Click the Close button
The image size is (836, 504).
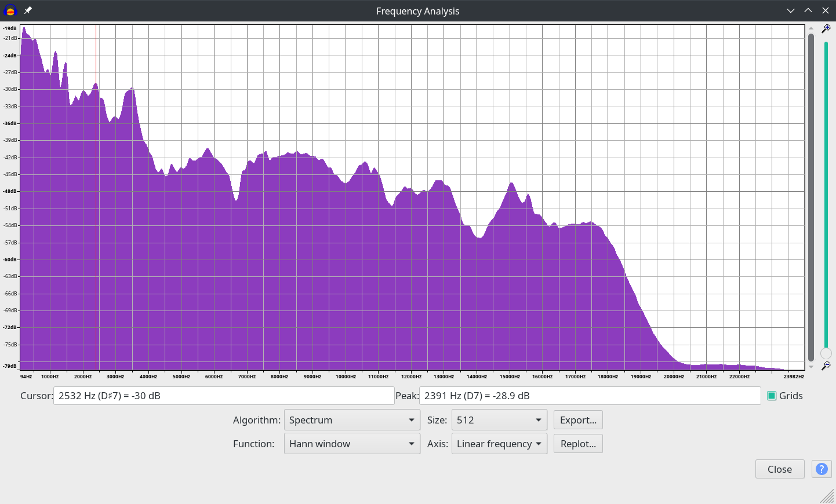tap(780, 469)
